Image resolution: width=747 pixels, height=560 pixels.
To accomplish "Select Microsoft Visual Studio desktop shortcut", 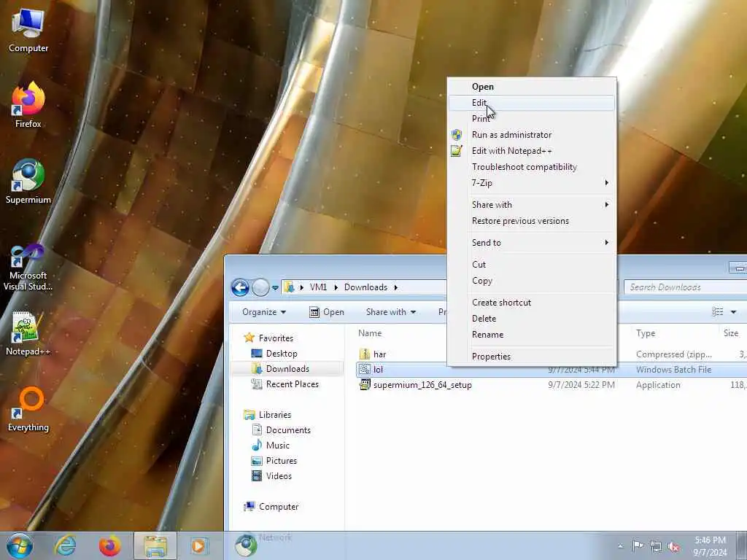I will pos(28,267).
